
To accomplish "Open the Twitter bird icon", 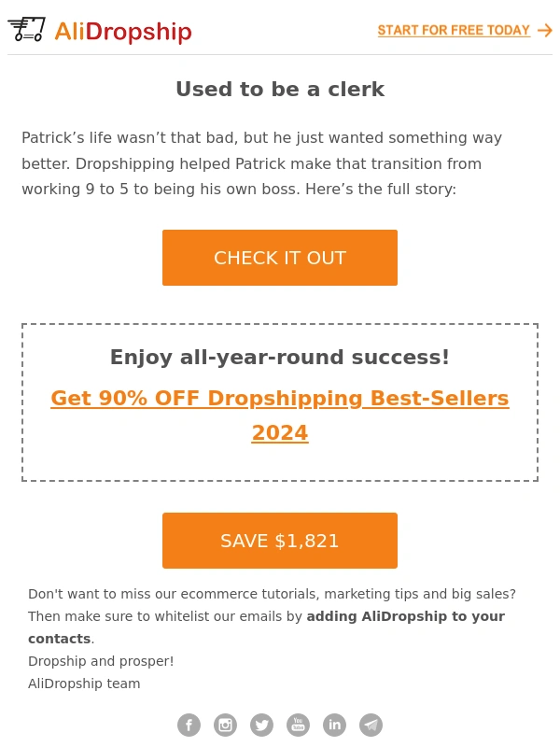I will tap(262, 726).
